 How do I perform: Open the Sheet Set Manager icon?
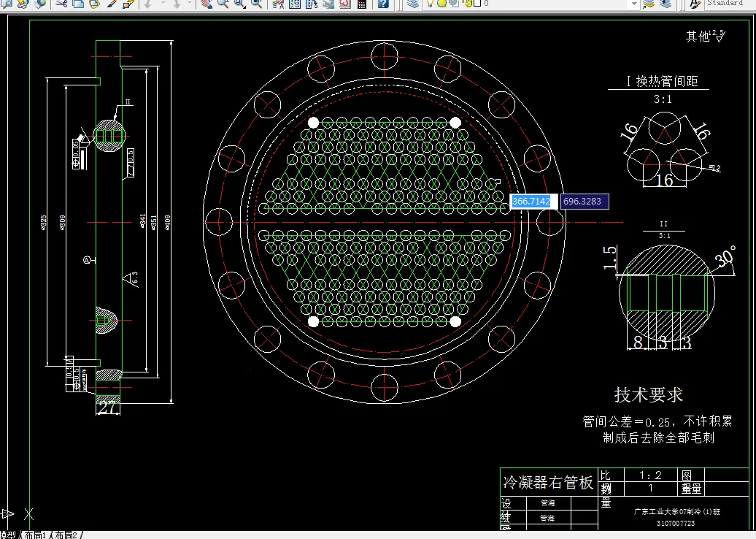tap(328, 4)
